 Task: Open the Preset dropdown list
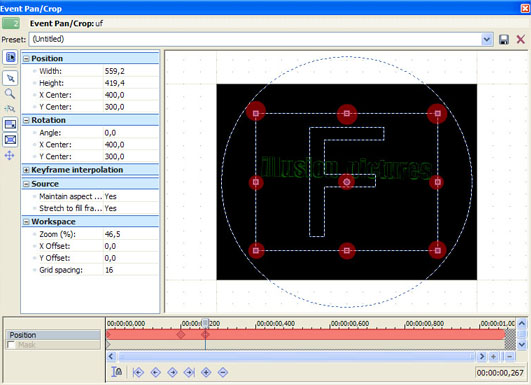[x=487, y=40]
